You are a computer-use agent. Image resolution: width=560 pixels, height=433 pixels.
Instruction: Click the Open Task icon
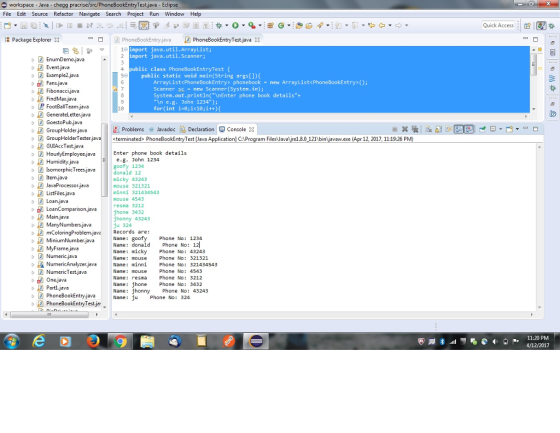point(309,25)
